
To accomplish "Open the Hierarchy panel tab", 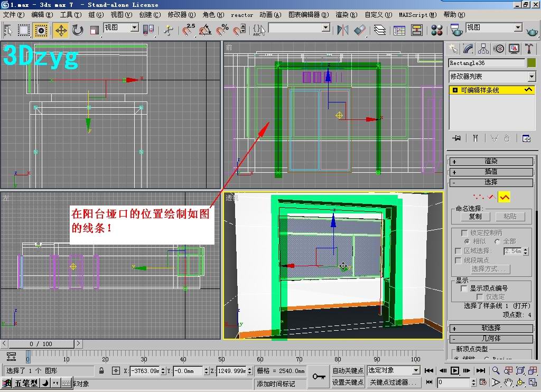I will [483, 49].
